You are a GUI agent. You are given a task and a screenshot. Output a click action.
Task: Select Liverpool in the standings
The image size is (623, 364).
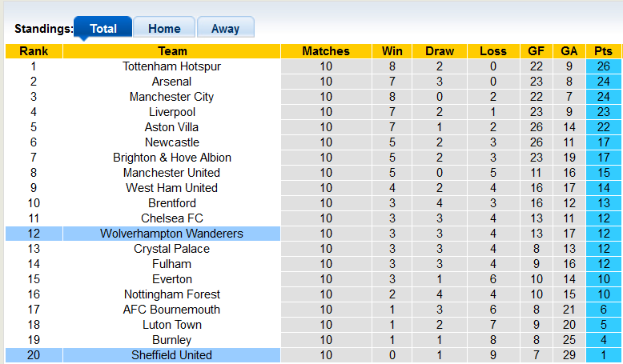[171, 112]
